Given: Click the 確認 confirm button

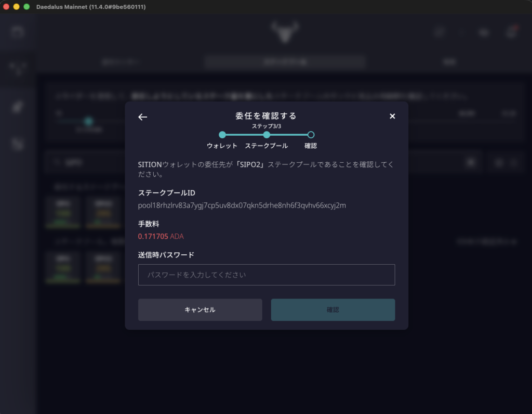Looking at the screenshot, I should tap(333, 310).
